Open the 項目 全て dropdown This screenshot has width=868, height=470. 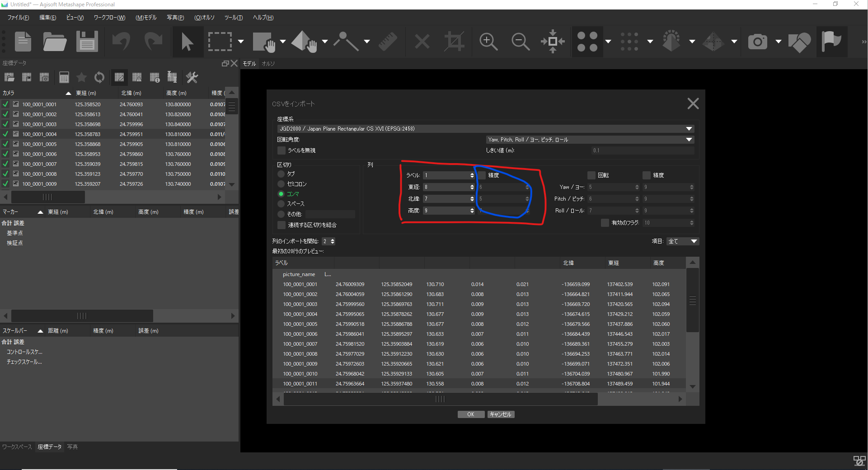click(682, 241)
